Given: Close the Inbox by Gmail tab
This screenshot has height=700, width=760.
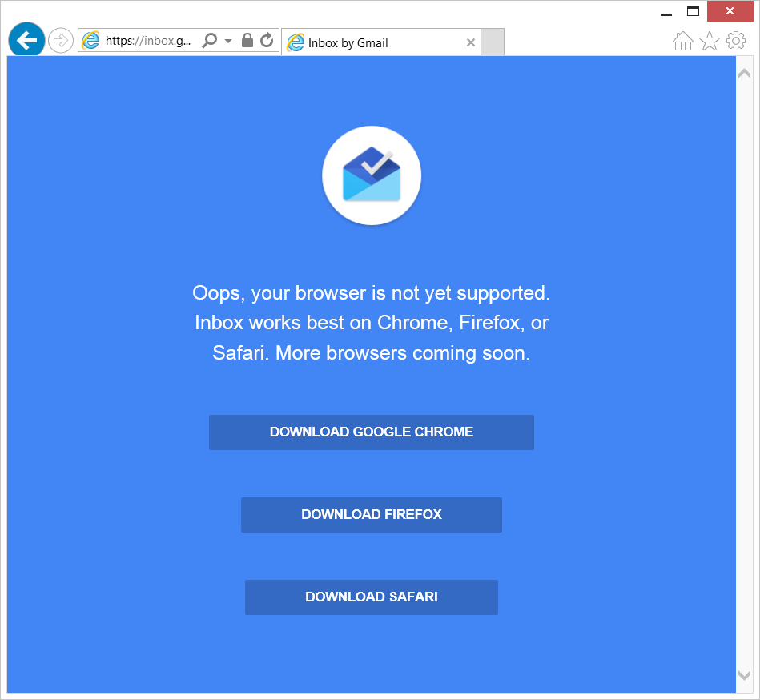Looking at the screenshot, I should coord(470,42).
